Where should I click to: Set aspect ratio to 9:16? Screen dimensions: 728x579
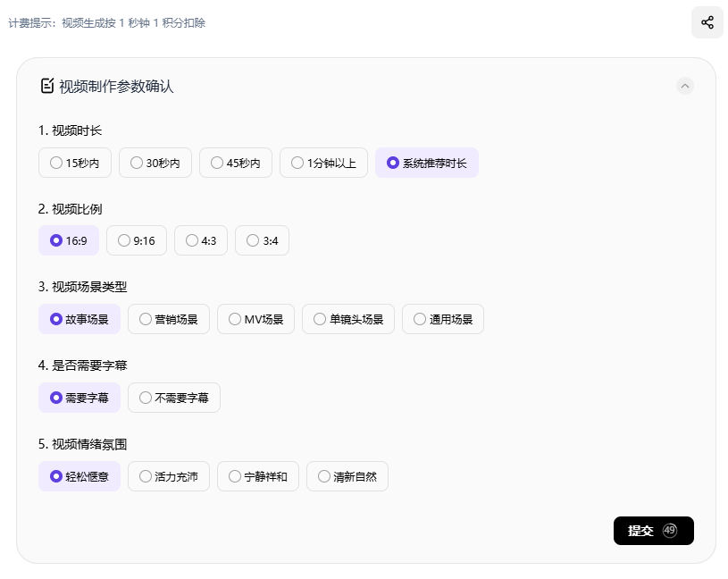click(136, 240)
